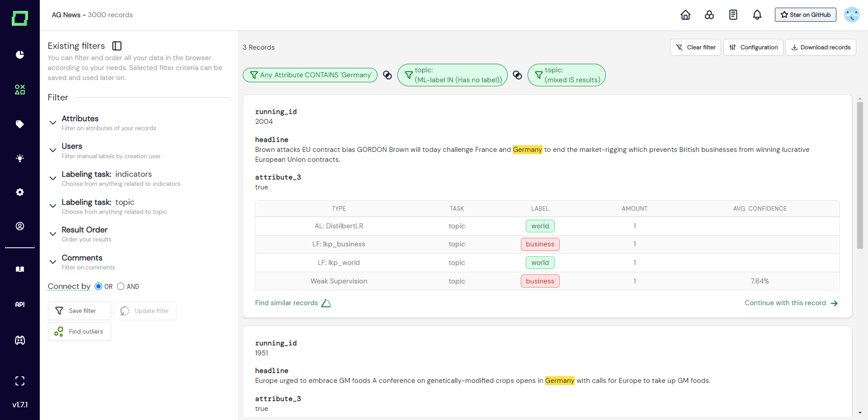Click the arrow next to Continue with this record

click(835, 303)
